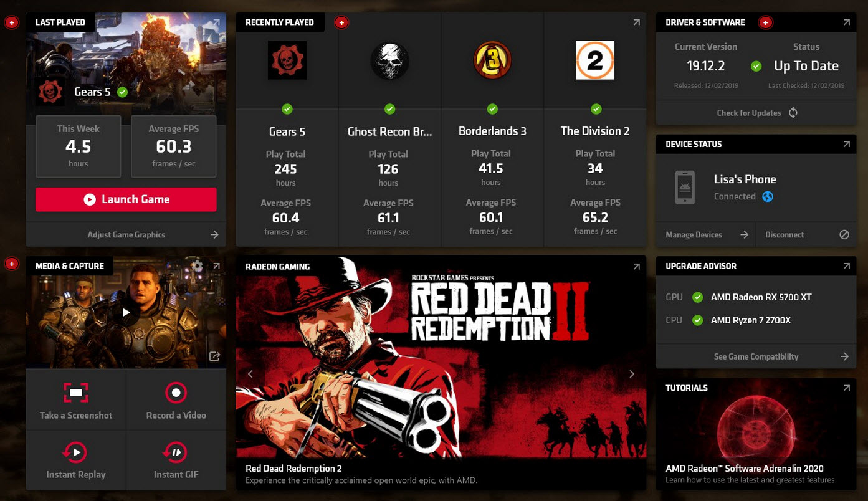The width and height of the screenshot is (868, 501).
Task: Expand the Upgrade Advisor panel arrow
Action: [846, 266]
